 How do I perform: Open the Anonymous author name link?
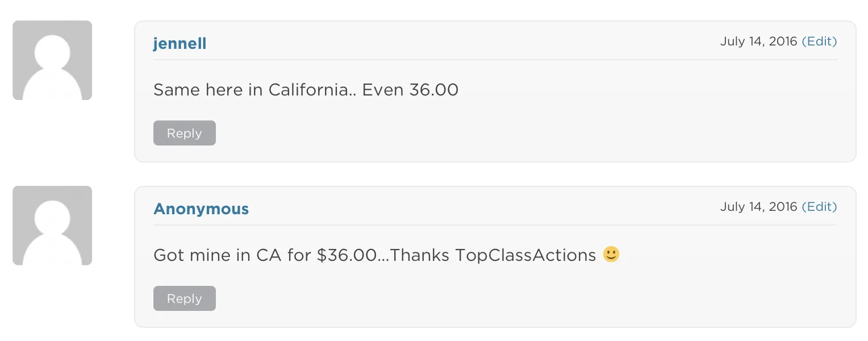[x=201, y=209]
